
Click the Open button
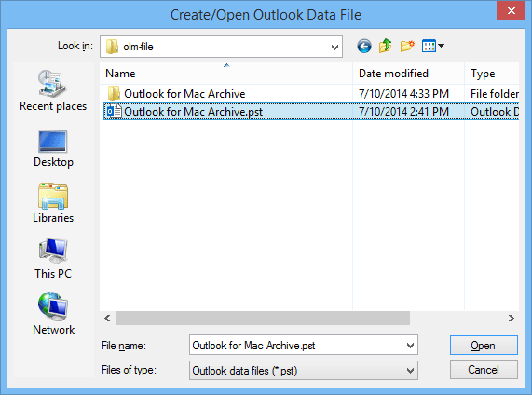[484, 346]
